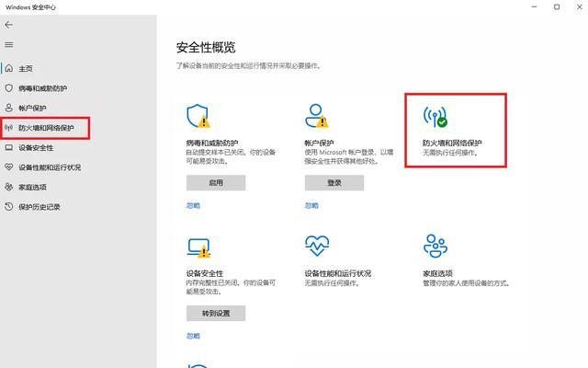Click the large device health heart icon
Screen dimensions: 588x368
317,246
